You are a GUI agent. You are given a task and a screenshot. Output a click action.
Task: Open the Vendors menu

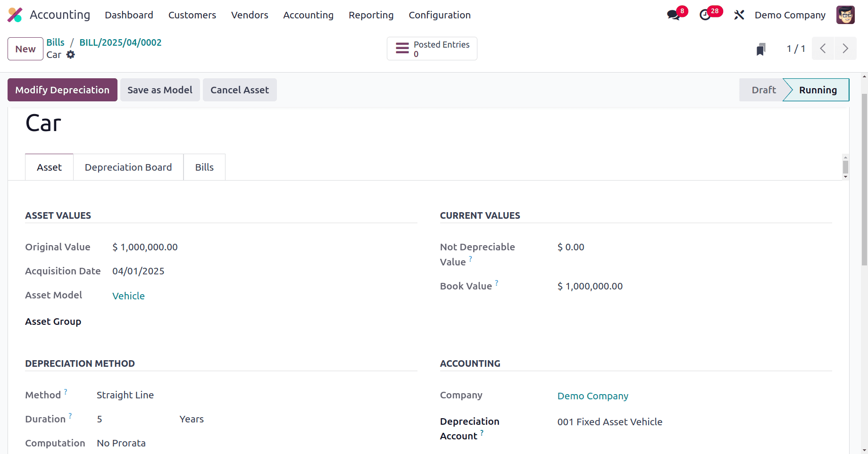click(250, 15)
